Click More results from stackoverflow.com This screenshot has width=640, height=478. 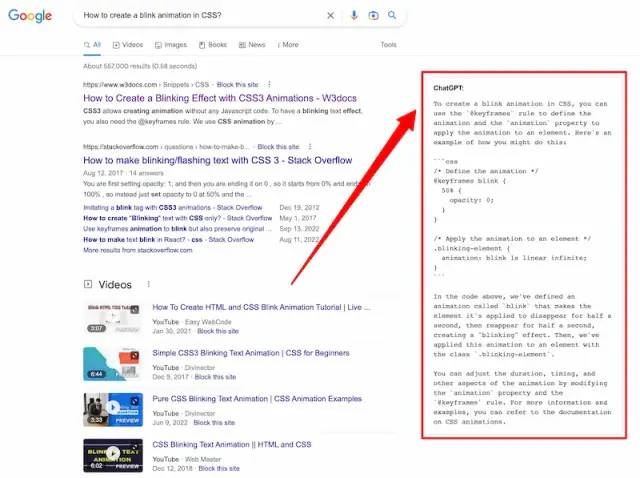coord(138,250)
